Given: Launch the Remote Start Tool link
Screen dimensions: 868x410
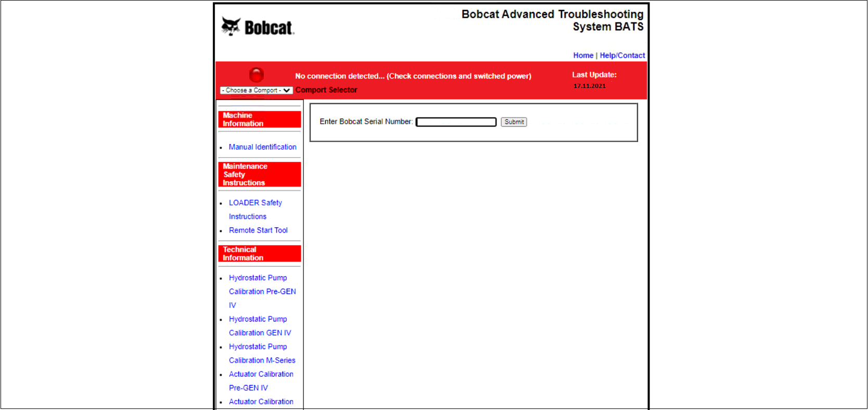Looking at the screenshot, I should pyautogui.click(x=258, y=230).
